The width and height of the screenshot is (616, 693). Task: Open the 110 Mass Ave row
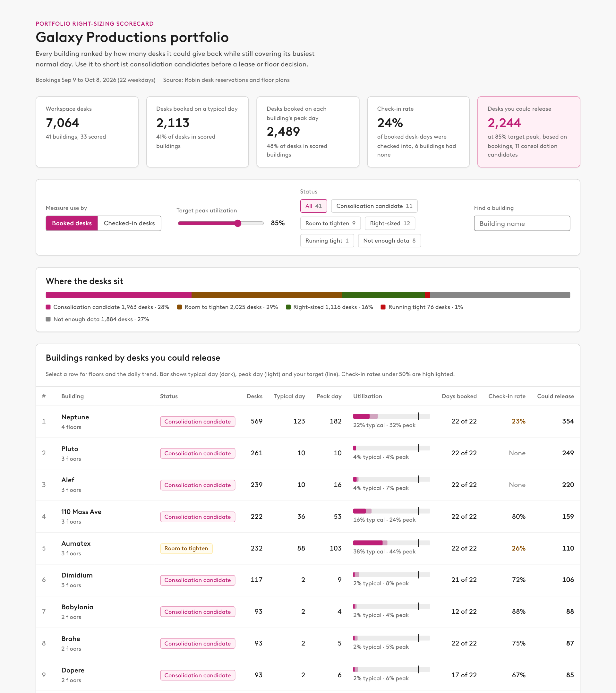(308, 517)
